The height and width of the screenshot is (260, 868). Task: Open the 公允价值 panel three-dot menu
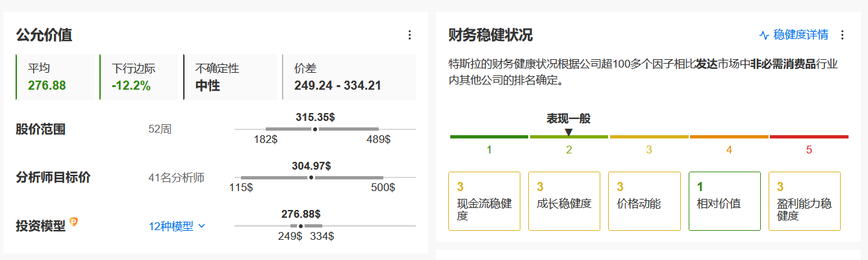point(409,35)
